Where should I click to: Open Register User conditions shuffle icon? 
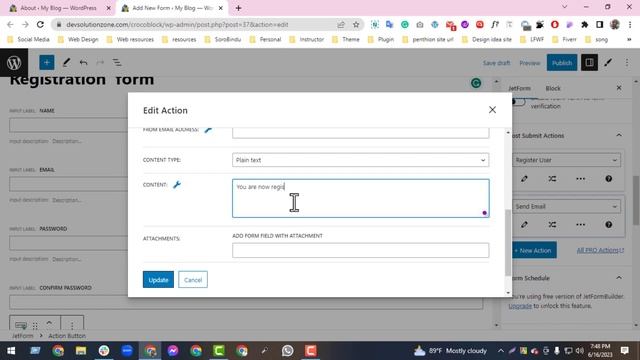(x=552, y=179)
